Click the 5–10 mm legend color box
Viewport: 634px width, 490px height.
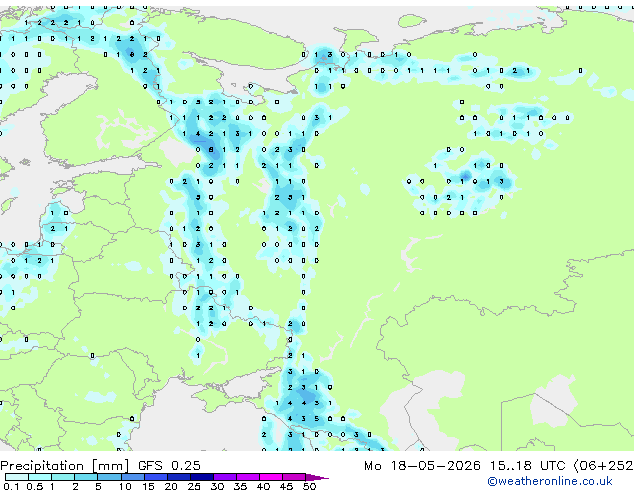pos(109,477)
